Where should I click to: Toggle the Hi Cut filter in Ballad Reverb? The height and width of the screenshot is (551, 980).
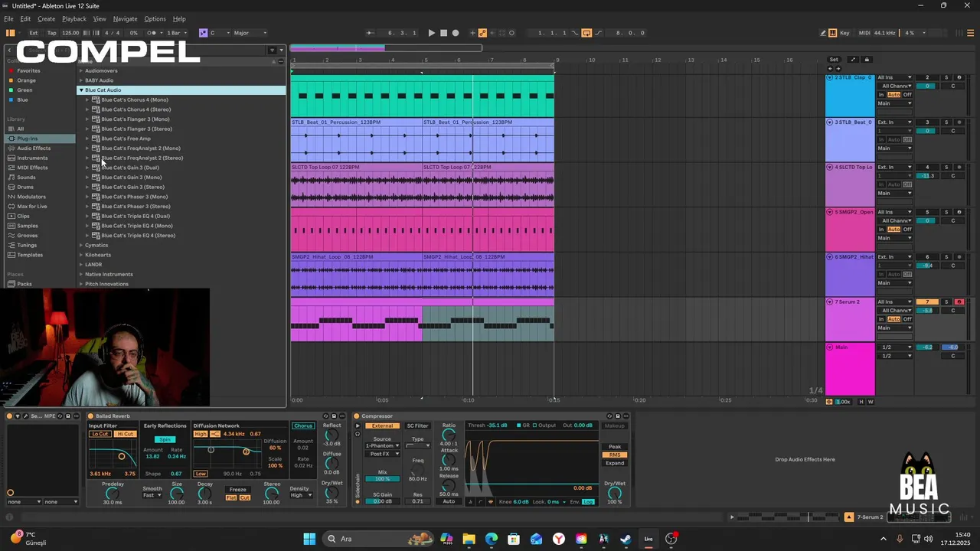point(125,434)
